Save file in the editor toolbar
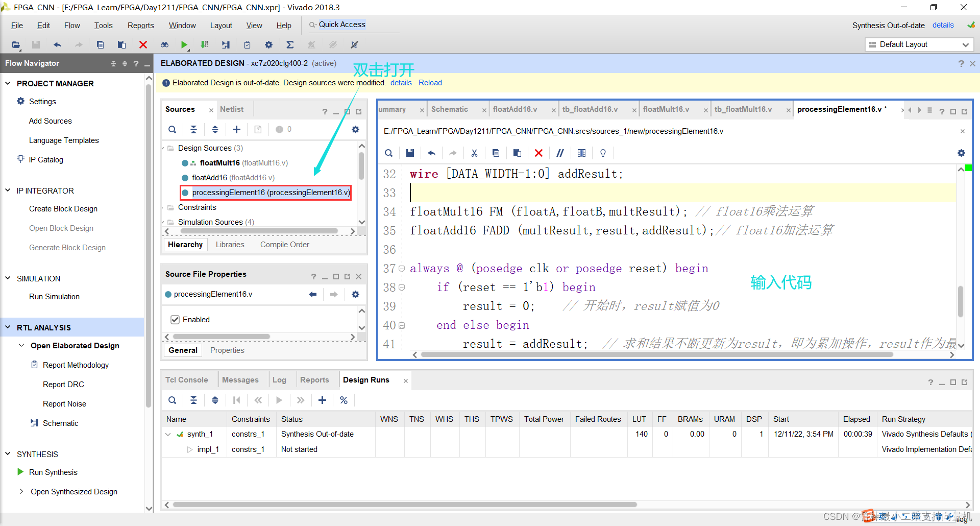Viewport: 980px width, 526px height. [x=410, y=153]
